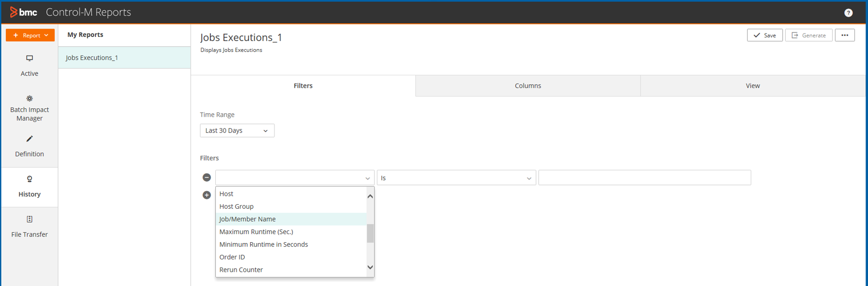The width and height of the screenshot is (868, 286).
Task: Remove filter row with minus icon
Action: point(207,178)
